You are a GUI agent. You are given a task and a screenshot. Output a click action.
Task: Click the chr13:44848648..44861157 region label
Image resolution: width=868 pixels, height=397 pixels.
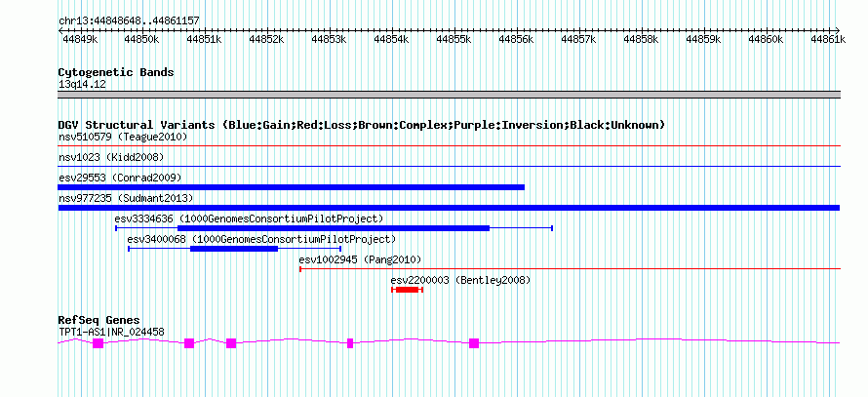coord(129,20)
